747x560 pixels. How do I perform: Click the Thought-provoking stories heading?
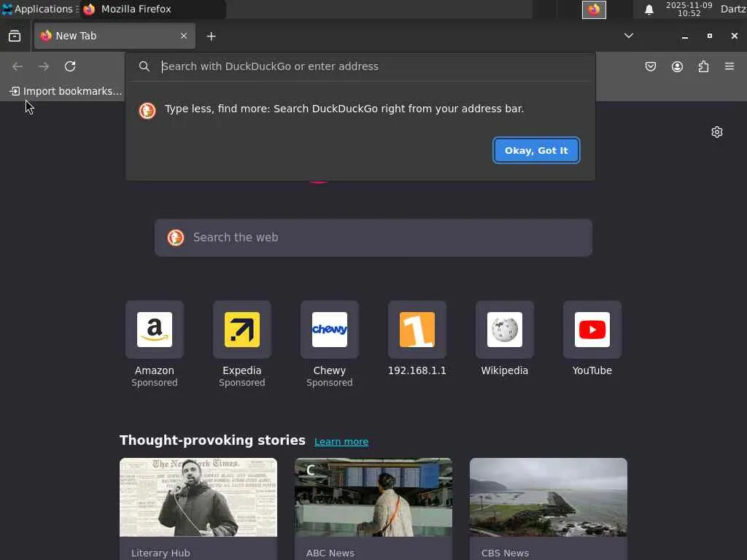point(212,440)
